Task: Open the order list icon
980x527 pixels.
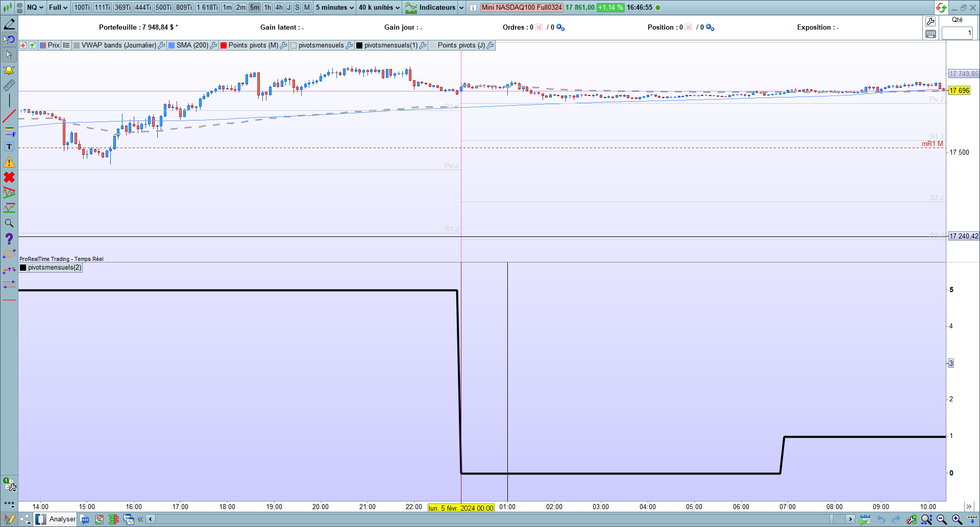Action: (100, 519)
